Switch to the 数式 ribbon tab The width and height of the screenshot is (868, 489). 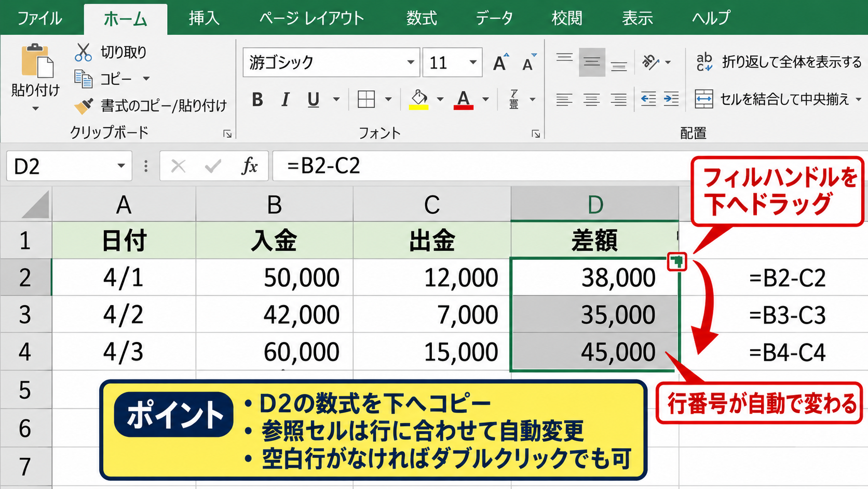[422, 18]
